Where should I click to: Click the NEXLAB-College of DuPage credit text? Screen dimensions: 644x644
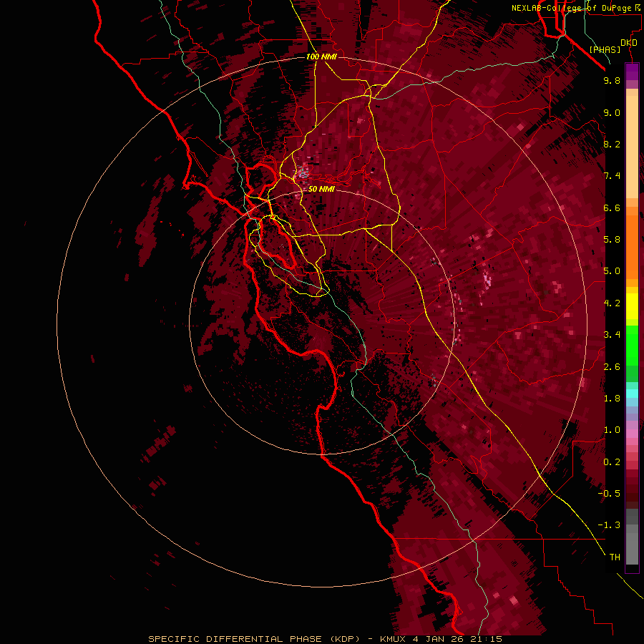(x=571, y=8)
